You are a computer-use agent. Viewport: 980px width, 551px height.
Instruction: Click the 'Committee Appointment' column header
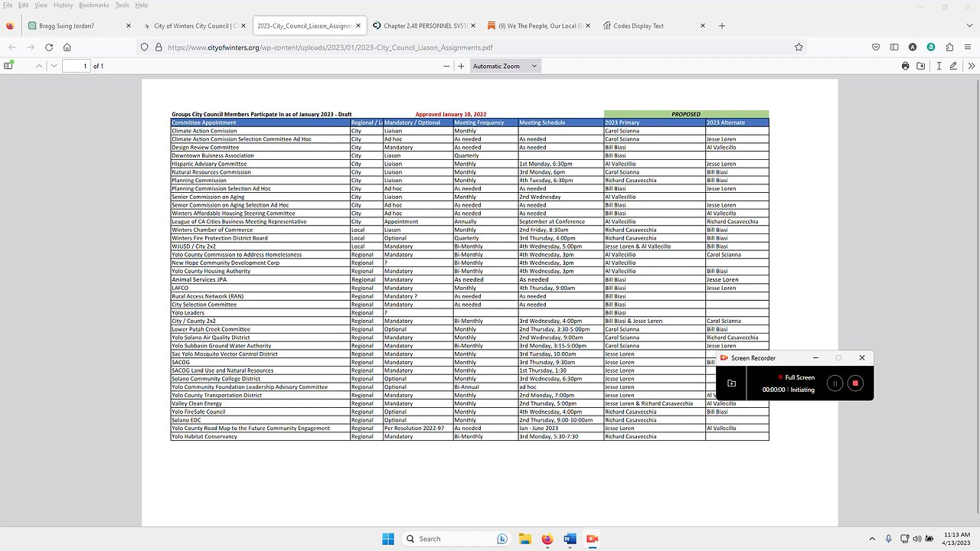tap(260, 122)
